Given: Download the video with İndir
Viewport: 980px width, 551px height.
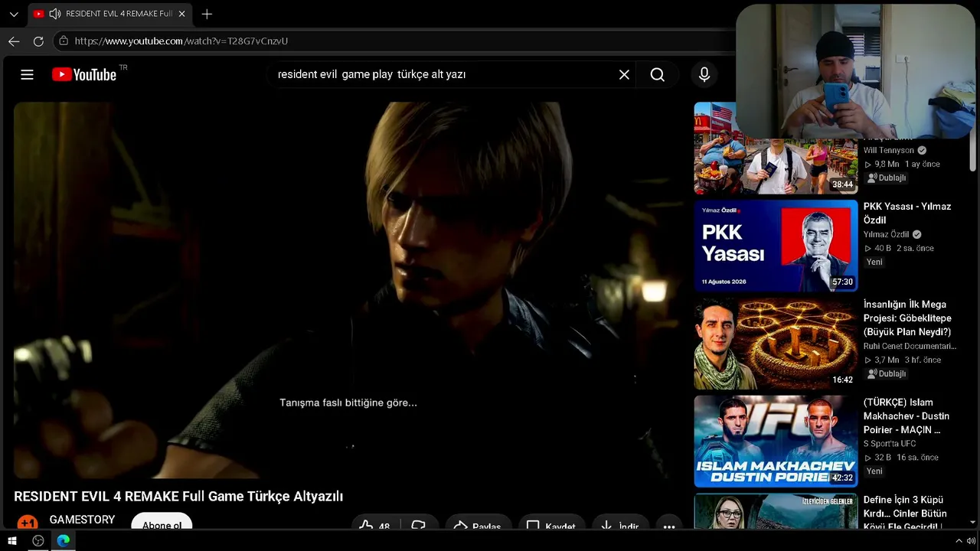Looking at the screenshot, I should tap(620, 526).
